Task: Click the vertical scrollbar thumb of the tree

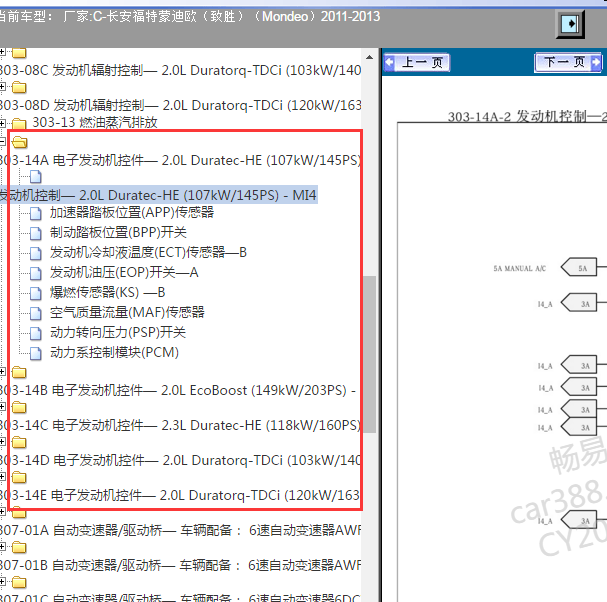Action: (369, 354)
